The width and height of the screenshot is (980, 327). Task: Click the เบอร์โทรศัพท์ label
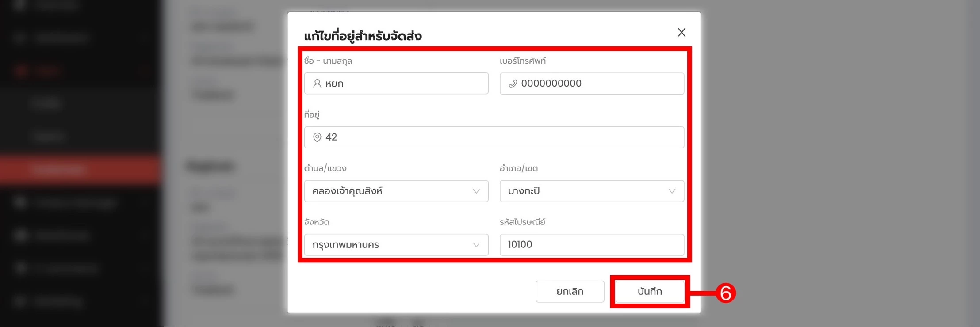tap(523, 61)
